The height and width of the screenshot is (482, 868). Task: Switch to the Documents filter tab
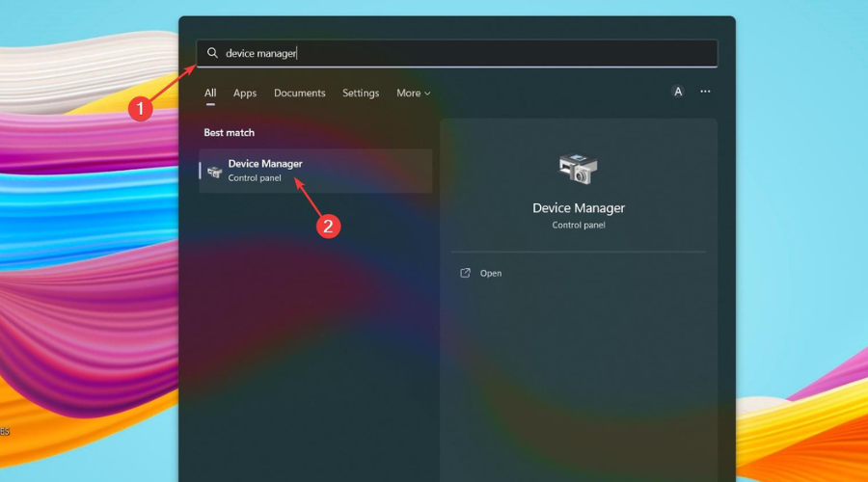(300, 93)
